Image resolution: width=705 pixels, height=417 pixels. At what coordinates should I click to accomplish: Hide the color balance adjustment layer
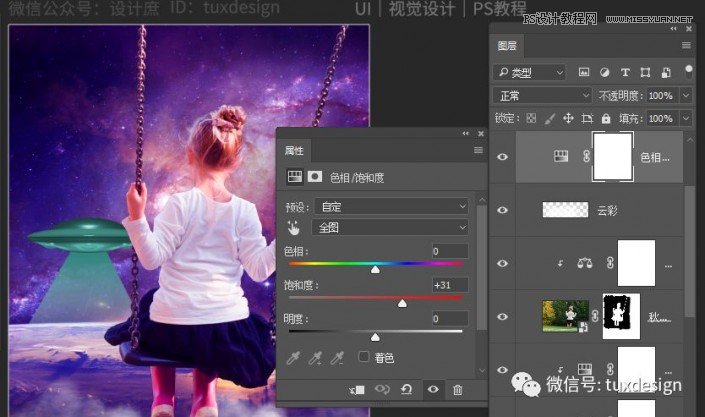503,263
